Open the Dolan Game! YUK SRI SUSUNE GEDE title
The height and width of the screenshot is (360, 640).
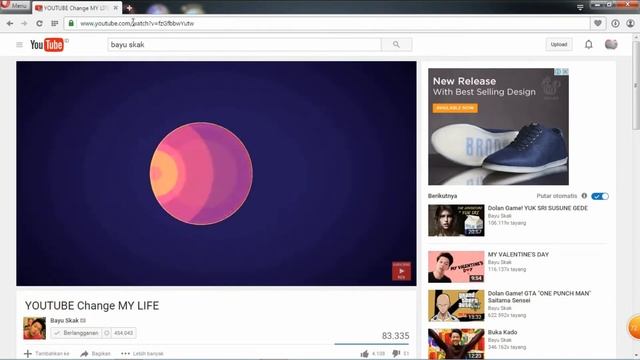[538, 208]
